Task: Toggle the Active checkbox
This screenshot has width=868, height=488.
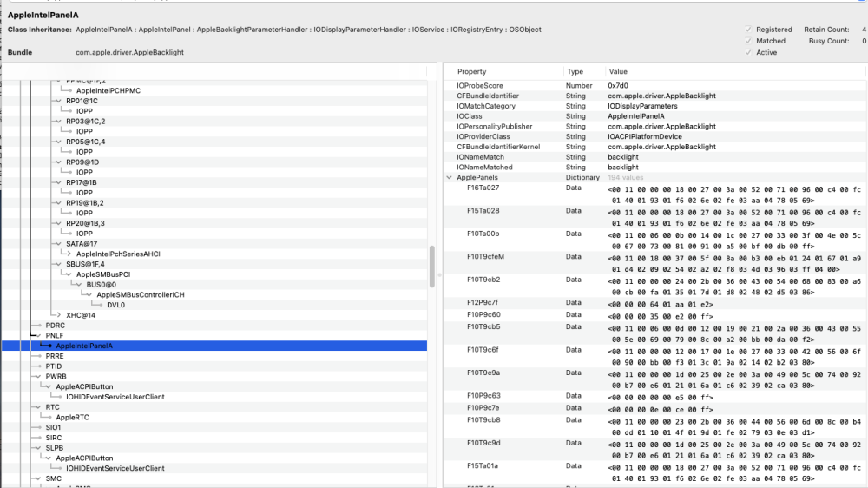Action: pos(748,53)
